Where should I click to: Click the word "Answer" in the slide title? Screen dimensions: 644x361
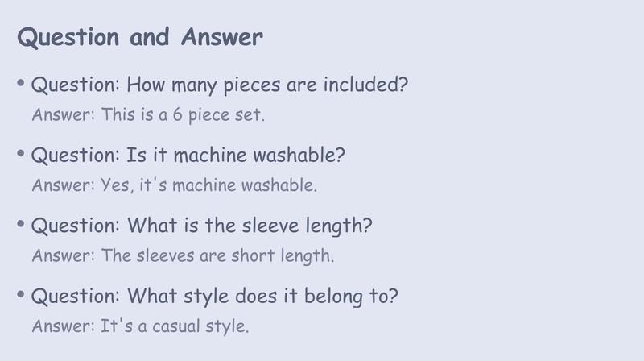[x=222, y=37]
